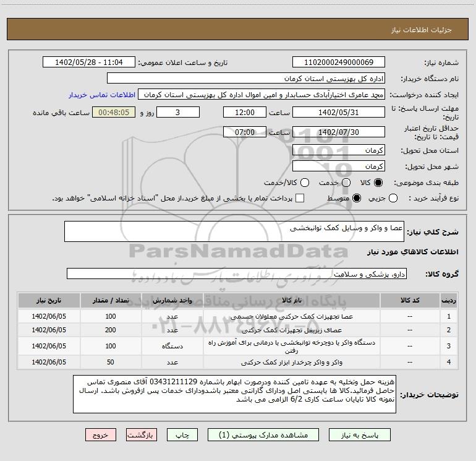Click the کد کالا column header
The width and height of the screenshot is (476, 461).
tap(410, 301)
